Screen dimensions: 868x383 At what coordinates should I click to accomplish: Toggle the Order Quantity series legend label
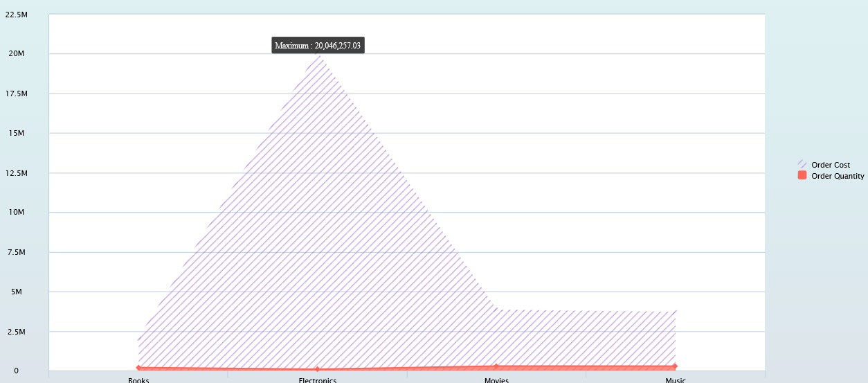(x=838, y=176)
